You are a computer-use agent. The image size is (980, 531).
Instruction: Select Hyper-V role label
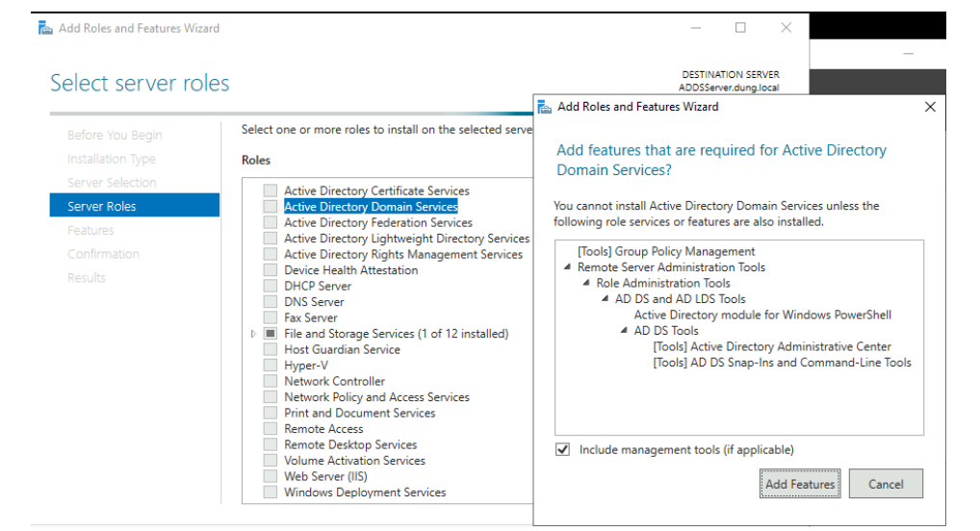[305, 366]
